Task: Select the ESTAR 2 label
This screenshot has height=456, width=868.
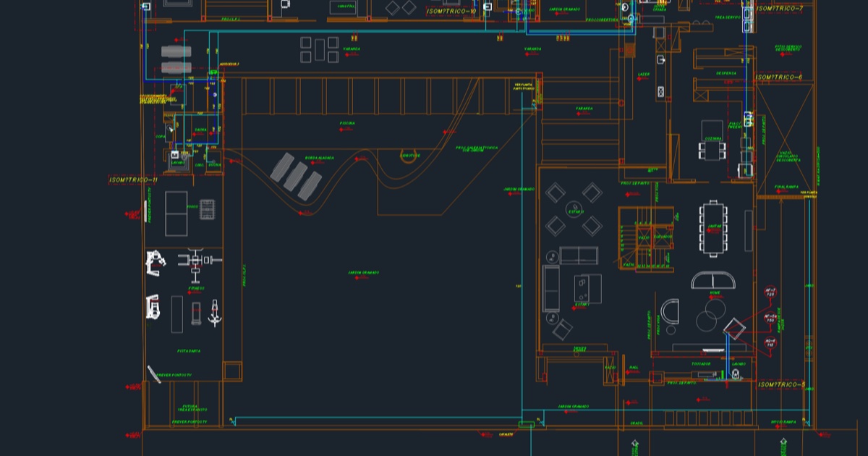Action: 576,212
